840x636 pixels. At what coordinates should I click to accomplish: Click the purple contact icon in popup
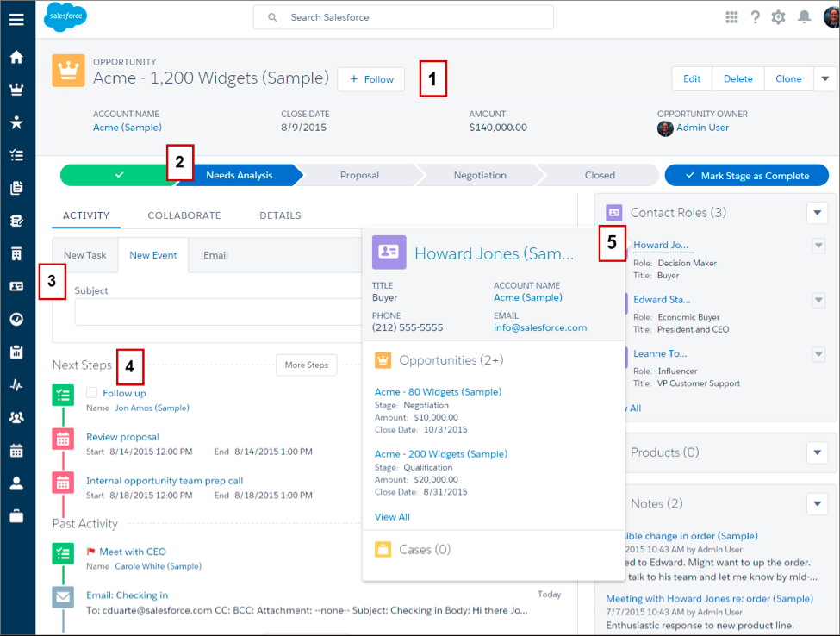pos(389,252)
